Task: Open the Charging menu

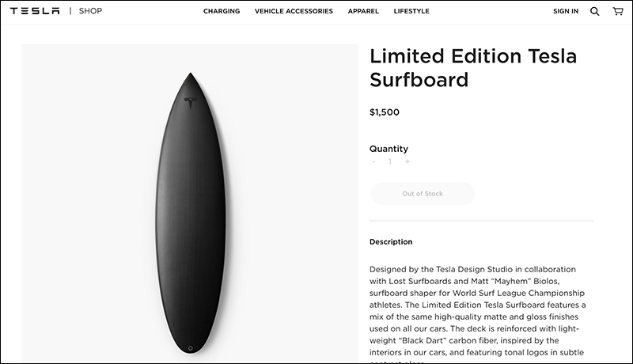Action: (222, 11)
